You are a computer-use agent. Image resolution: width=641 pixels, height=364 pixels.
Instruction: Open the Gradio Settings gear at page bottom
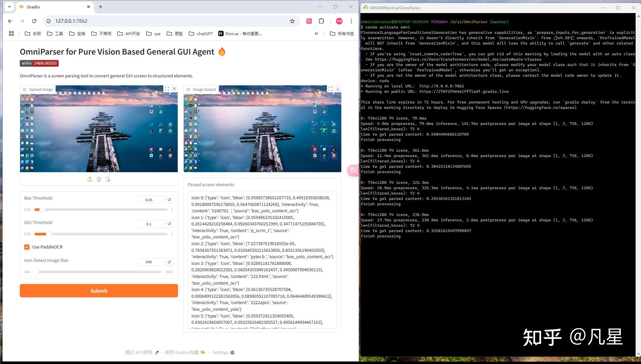pyautogui.click(x=232, y=352)
